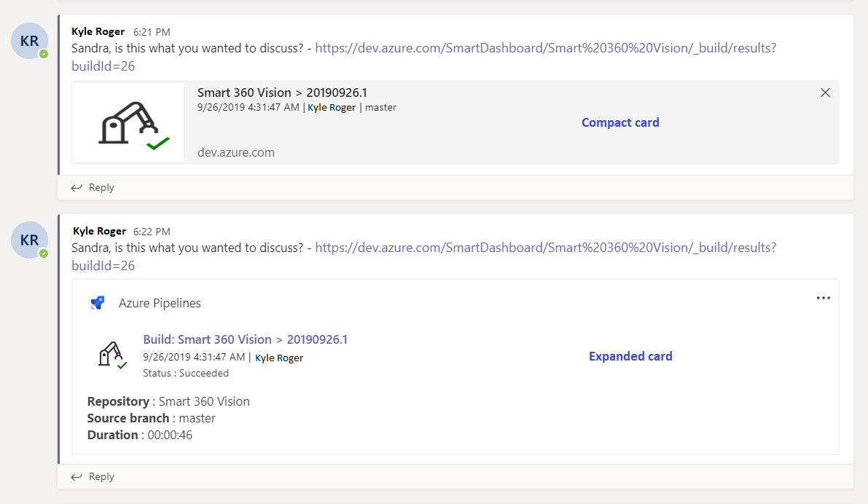
Task: Click the Azure Pipelines header text in expanded card
Action: pyautogui.click(x=160, y=303)
